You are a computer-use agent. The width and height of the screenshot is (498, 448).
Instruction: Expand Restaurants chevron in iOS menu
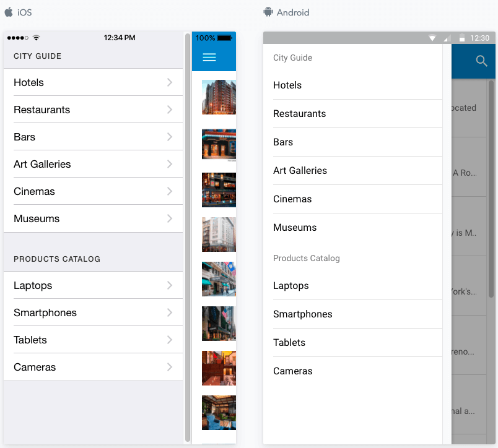pyautogui.click(x=170, y=110)
